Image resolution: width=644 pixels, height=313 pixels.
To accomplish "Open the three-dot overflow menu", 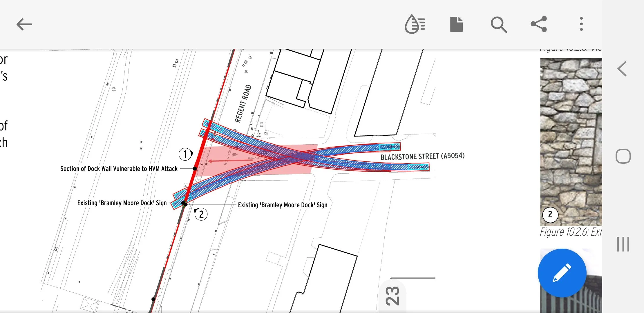I will 581,24.
